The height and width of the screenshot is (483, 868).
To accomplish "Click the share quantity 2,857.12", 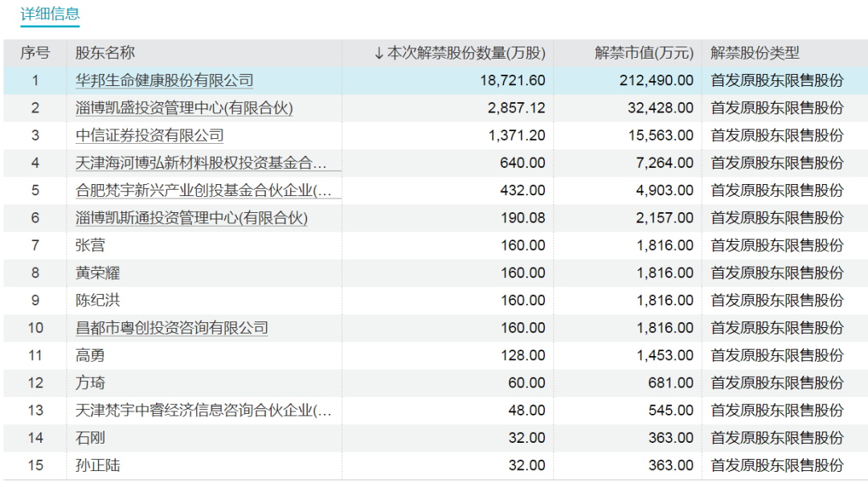I will click(517, 108).
